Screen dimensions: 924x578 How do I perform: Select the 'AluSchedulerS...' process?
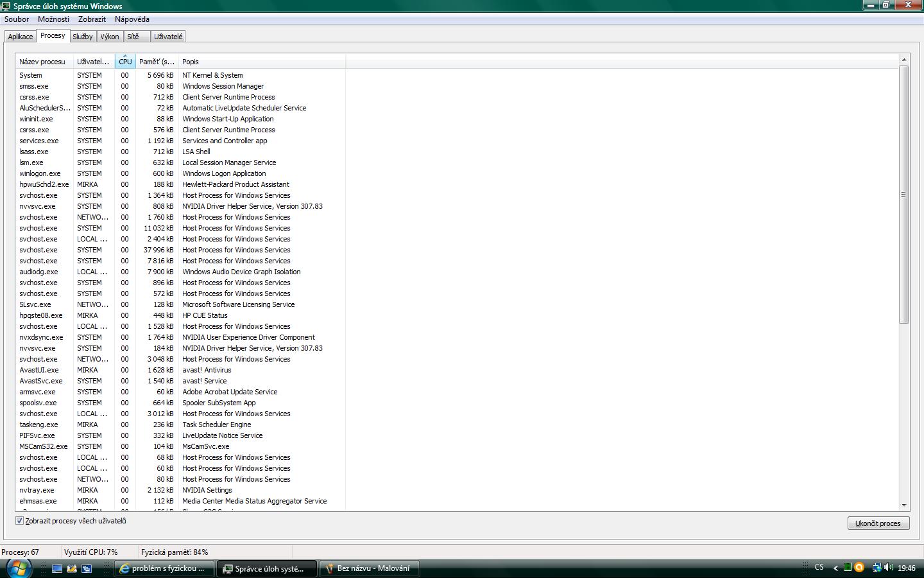[180, 108]
